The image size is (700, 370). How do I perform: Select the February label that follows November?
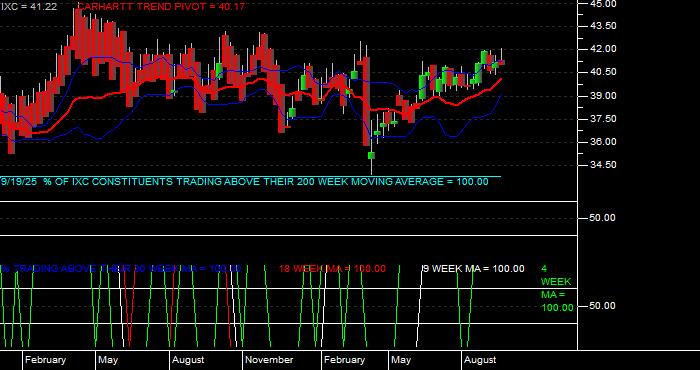(344, 360)
